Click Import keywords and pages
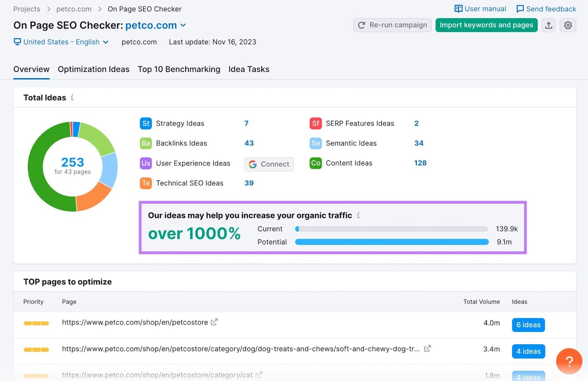The height and width of the screenshot is (381, 588). click(x=486, y=25)
